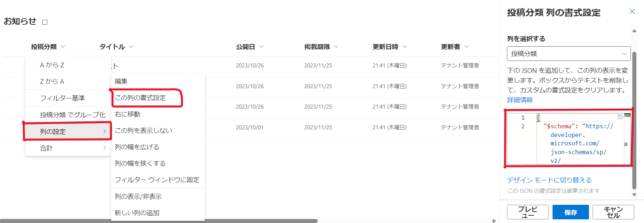The height and width of the screenshot is (223, 644).
Task: Click the checkbox icon next to お知らせ
Action: click(x=45, y=22)
